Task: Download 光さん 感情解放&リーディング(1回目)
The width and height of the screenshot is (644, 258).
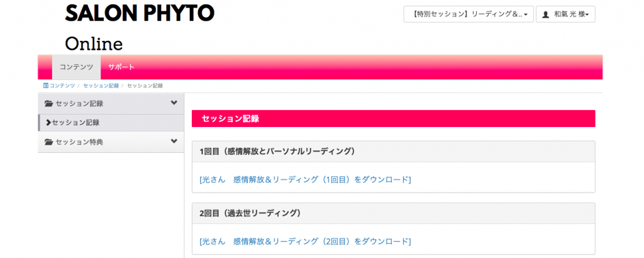Action: (305, 179)
